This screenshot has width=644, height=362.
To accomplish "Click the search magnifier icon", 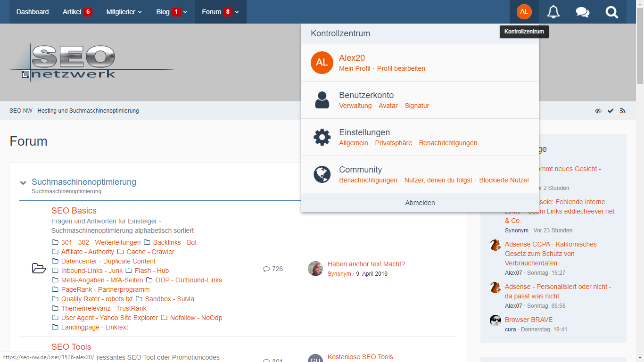I will click(611, 12).
